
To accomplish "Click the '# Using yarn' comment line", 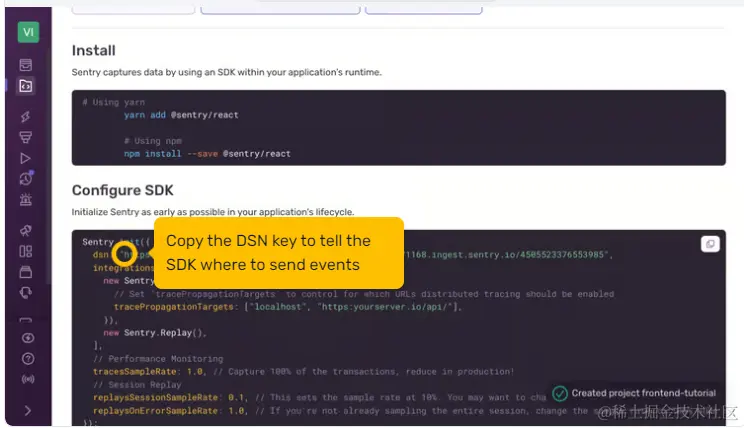I will pos(113,102).
